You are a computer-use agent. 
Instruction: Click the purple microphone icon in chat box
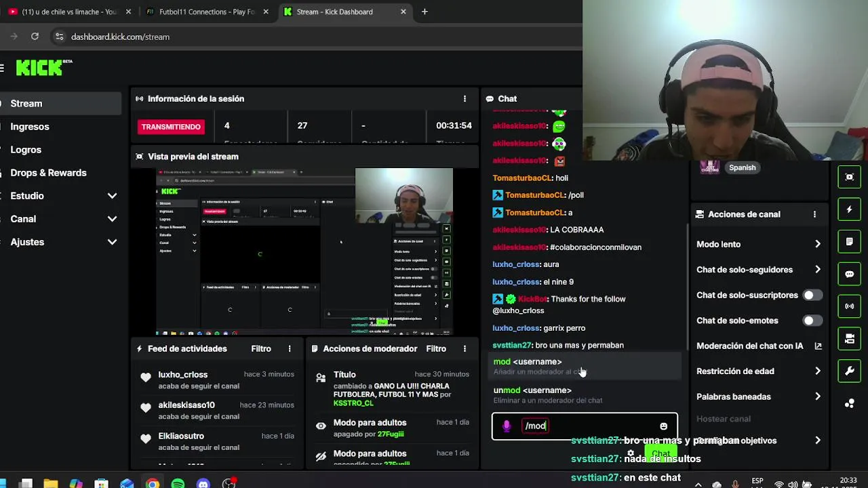[507, 426]
